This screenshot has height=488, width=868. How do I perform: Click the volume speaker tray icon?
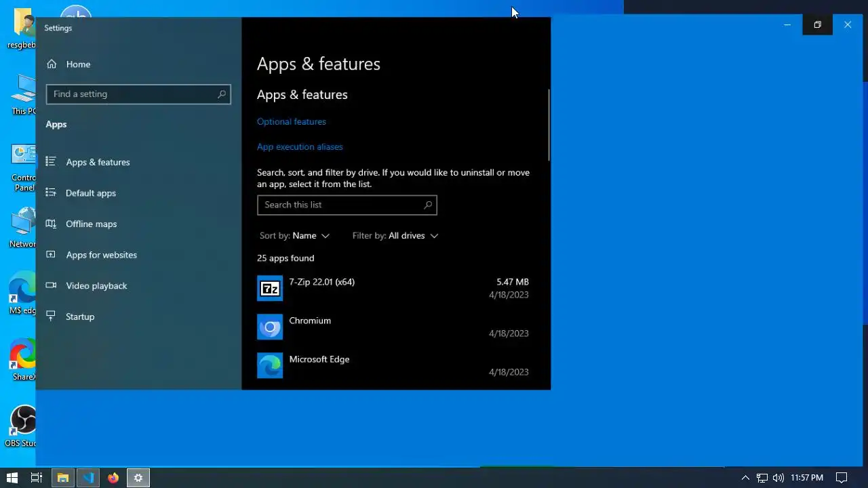[778, 478]
